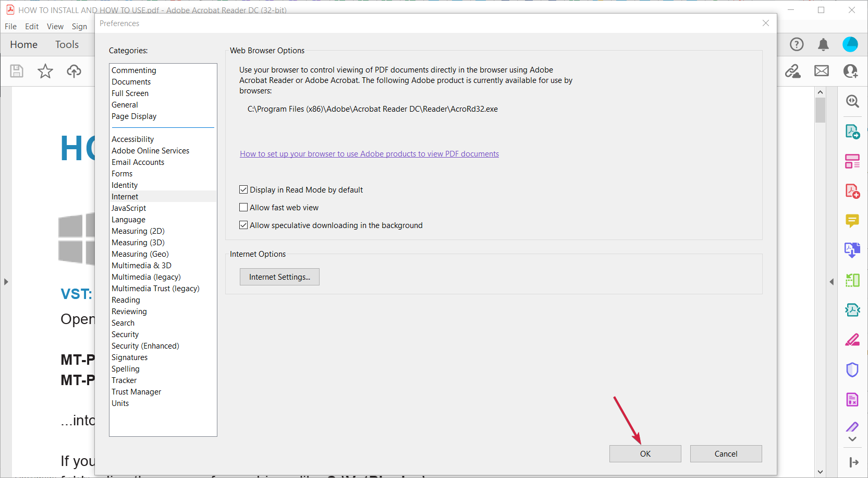Select Language category

point(128,220)
